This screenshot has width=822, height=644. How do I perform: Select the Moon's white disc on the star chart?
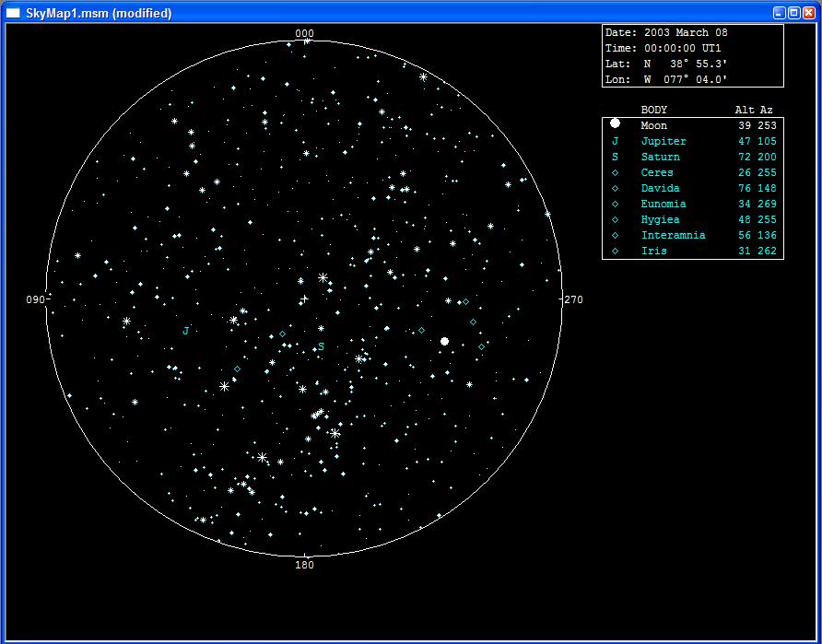coord(444,341)
